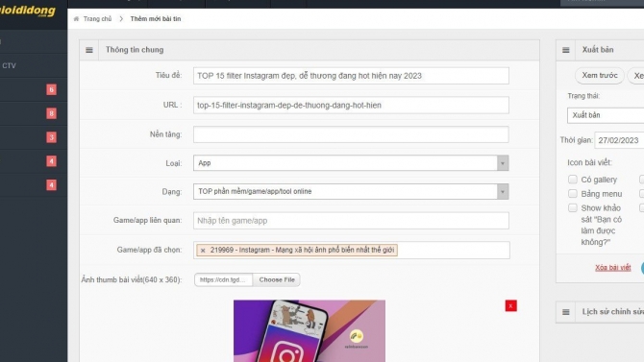Delete the thumbnail image using red X
The height and width of the screenshot is (362, 644).
point(511,305)
